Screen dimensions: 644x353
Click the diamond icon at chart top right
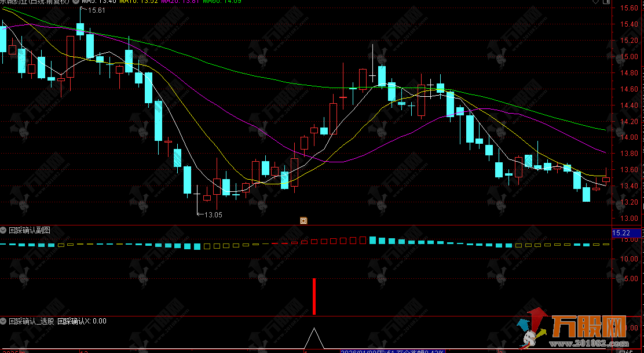[596, 2]
